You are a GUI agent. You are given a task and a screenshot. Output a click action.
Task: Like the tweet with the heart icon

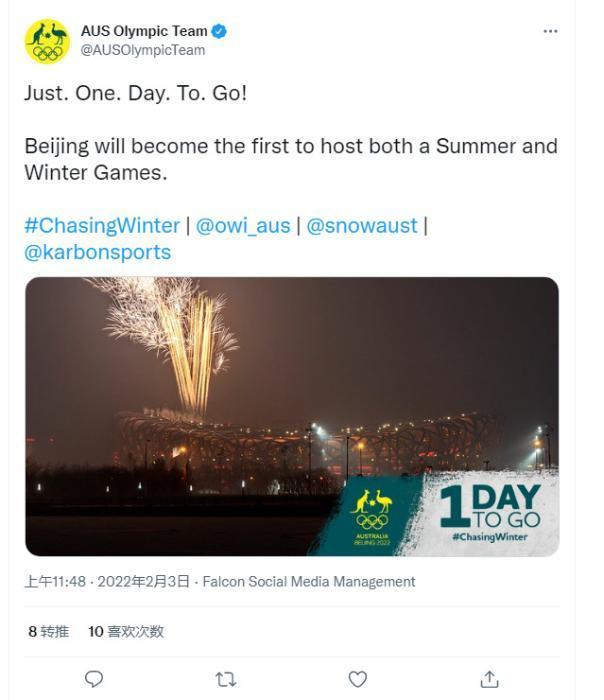(357, 679)
